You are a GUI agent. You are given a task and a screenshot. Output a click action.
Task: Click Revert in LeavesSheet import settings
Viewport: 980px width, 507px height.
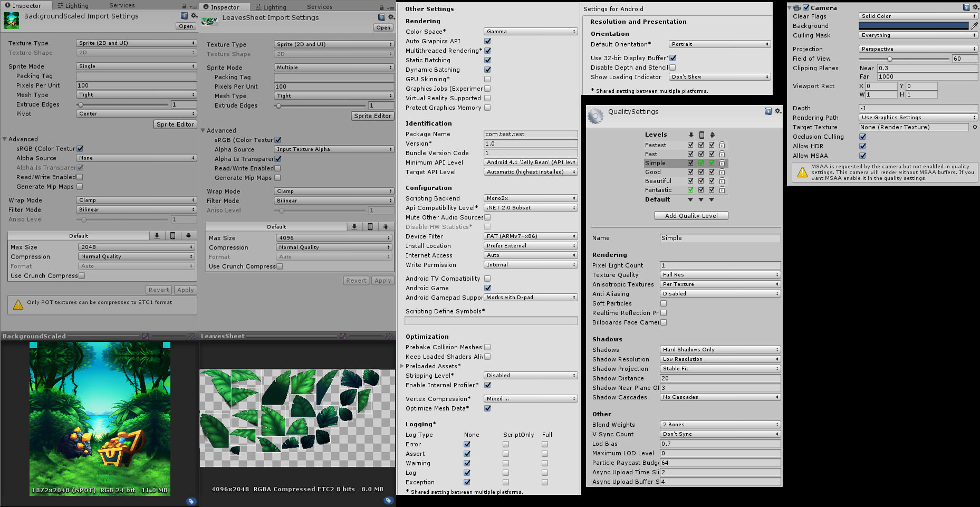click(x=357, y=281)
